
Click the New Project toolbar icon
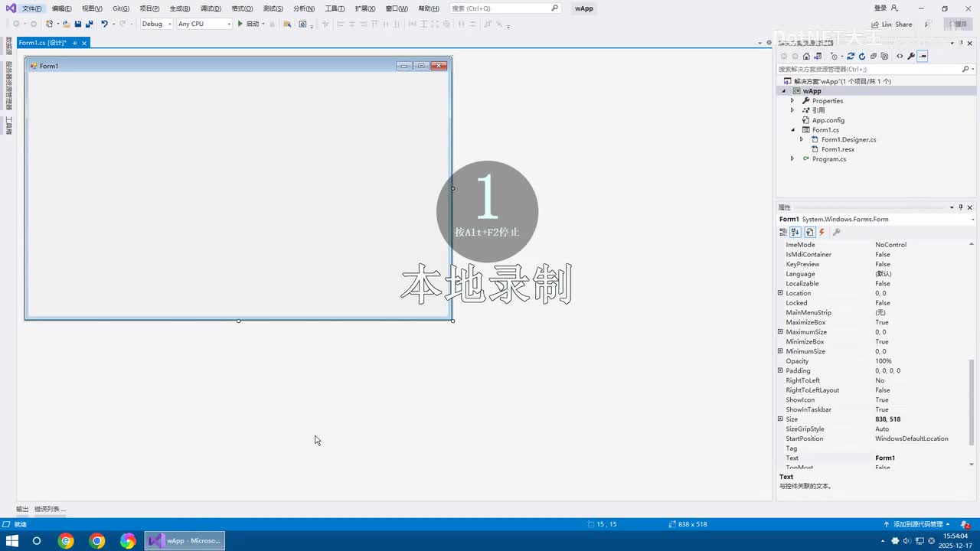click(x=49, y=24)
